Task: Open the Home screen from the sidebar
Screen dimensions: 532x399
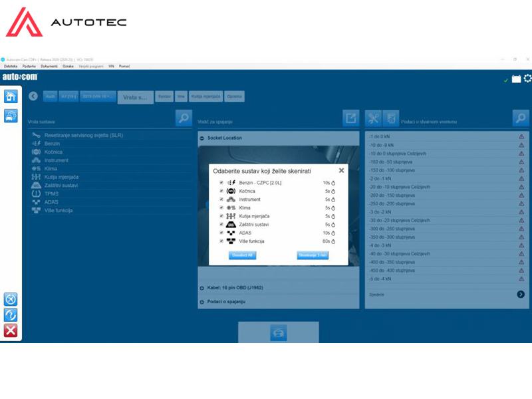Action: pos(11,96)
